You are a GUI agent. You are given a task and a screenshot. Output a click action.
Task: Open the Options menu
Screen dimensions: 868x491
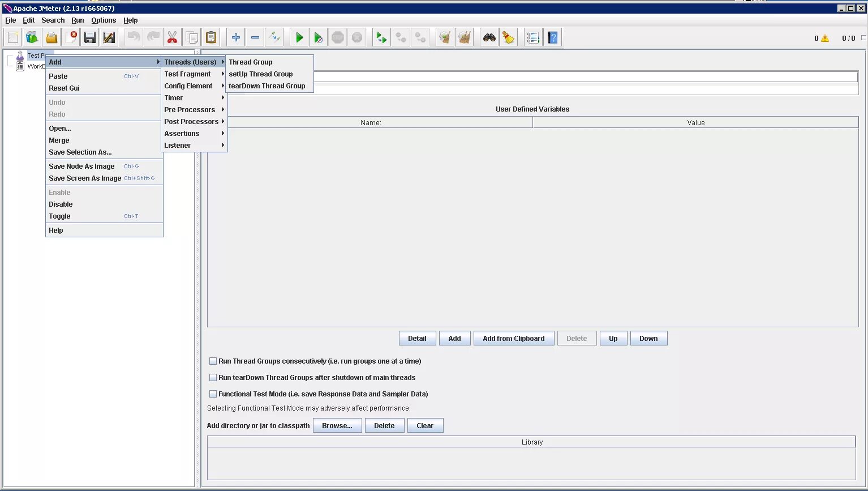[x=104, y=20]
